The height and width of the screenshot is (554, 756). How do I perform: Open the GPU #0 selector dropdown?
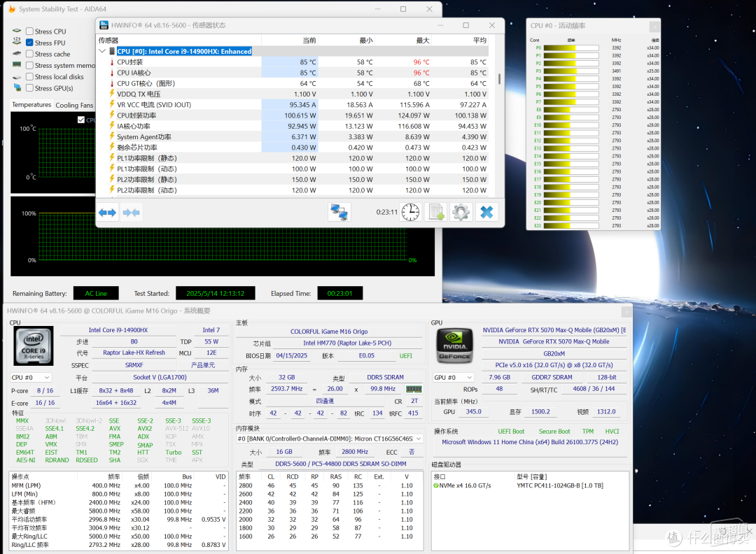pos(453,378)
